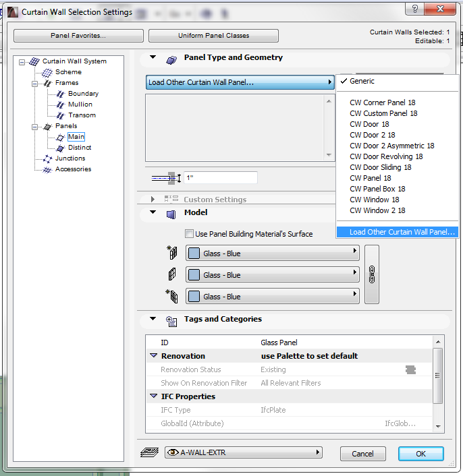Click the layer icon beside A-WALL-EXTR
463x476 pixels.
pyautogui.click(x=149, y=452)
